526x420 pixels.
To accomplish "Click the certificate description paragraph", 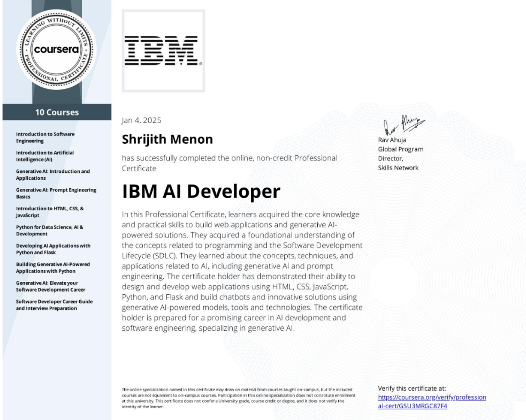I will (242, 271).
